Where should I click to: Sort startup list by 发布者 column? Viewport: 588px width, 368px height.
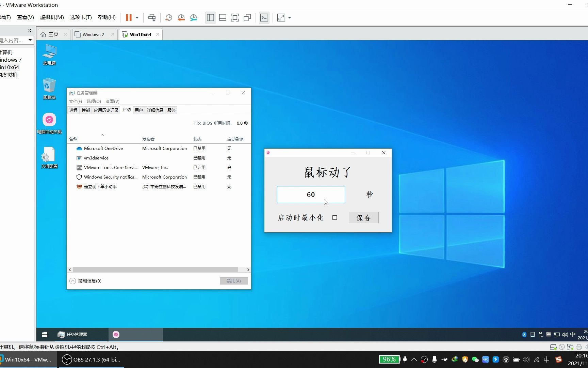click(x=165, y=139)
